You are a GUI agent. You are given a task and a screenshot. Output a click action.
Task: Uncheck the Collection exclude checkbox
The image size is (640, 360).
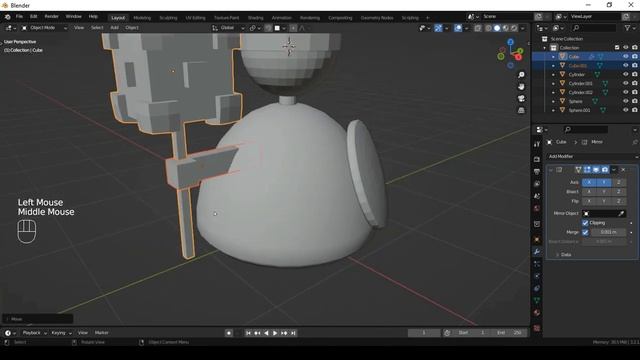pos(617,48)
